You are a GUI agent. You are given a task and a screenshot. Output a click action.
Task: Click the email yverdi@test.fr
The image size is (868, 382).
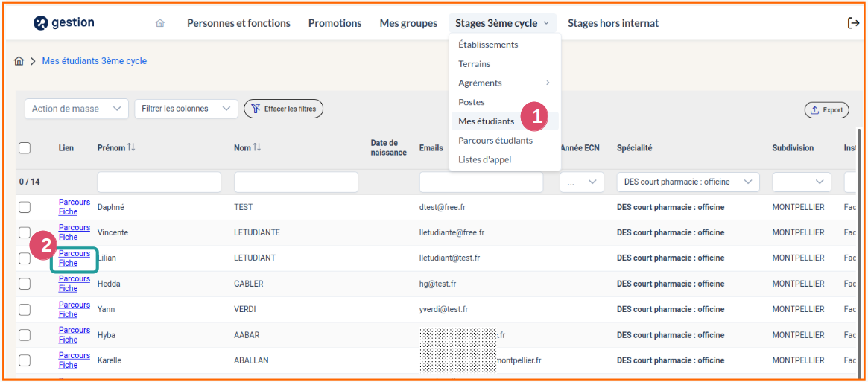444,310
